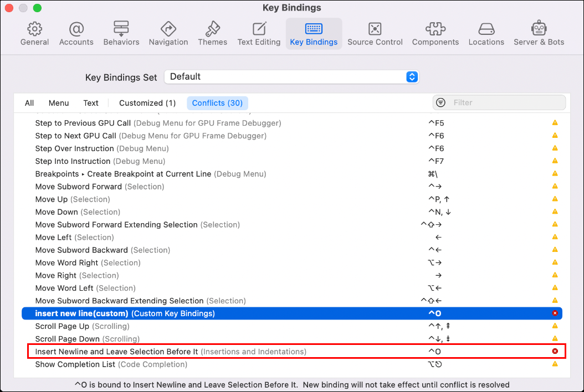Click the ^F5 shortcut for Step to Previous GPU Call
Image resolution: width=584 pixels, height=392 pixels.
pos(436,123)
